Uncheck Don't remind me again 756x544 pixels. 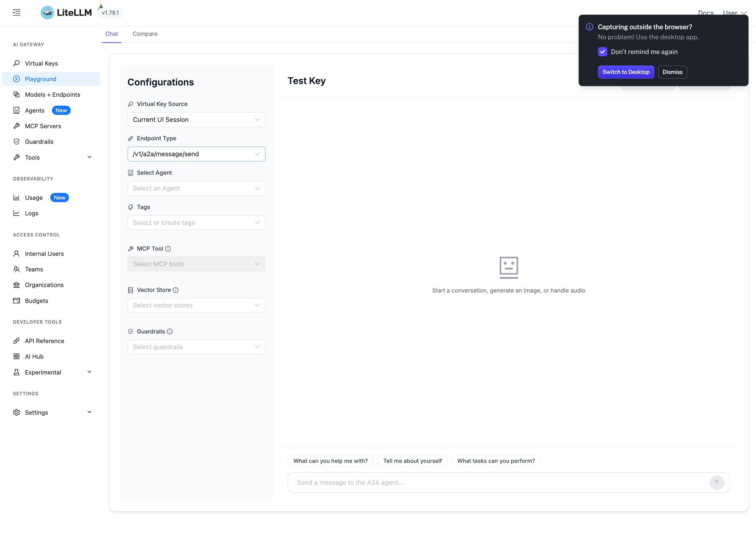click(x=603, y=52)
